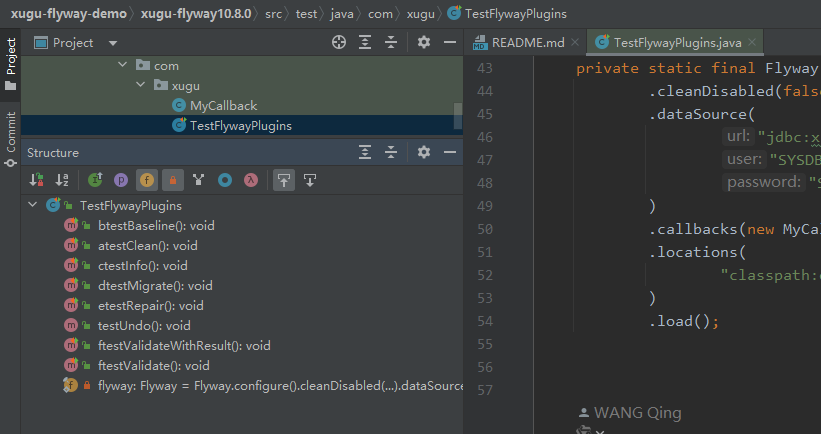Click Select Opened File target icon

338,43
